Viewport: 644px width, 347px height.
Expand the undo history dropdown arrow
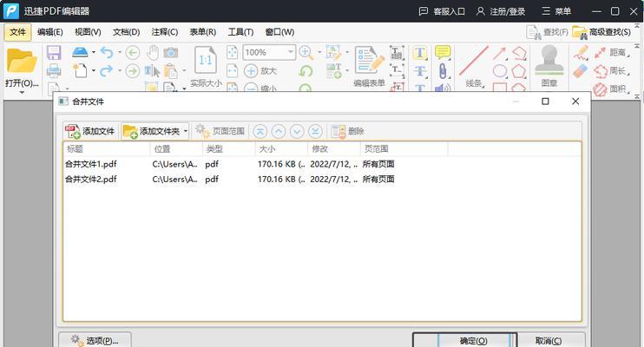(x=120, y=52)
